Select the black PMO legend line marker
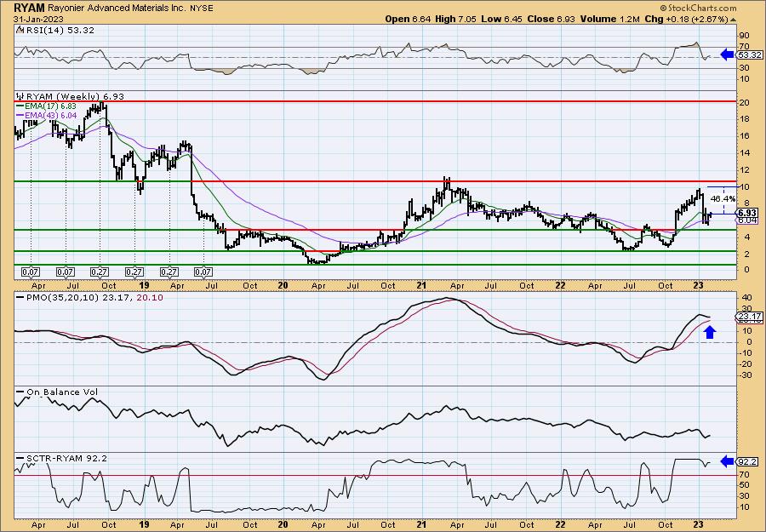 tap(20, 297)
